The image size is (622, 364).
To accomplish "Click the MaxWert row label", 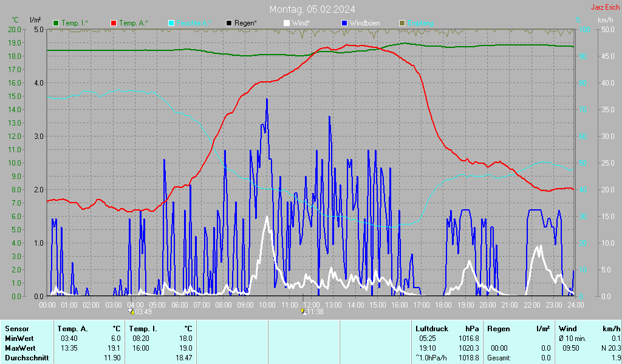I will [x=20, y=348].
